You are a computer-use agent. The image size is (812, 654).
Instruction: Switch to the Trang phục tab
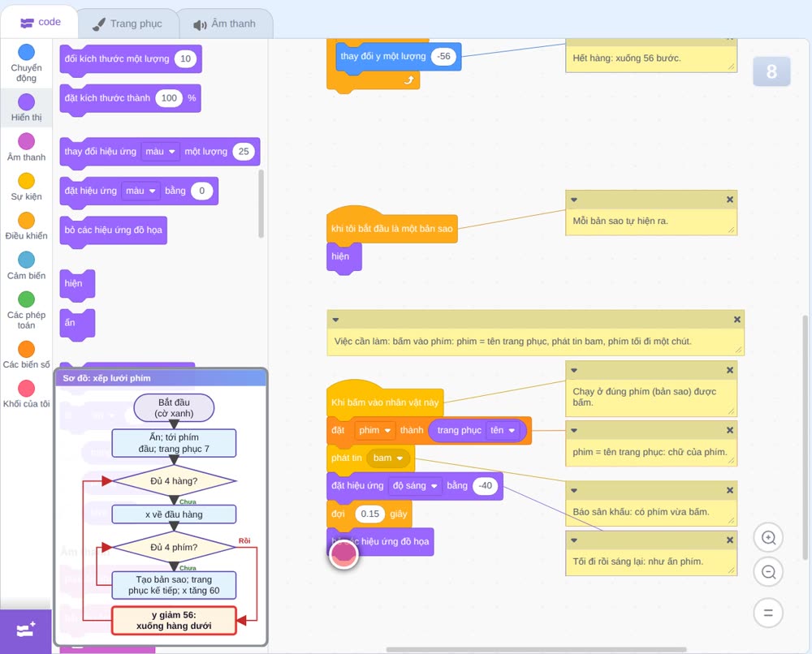point(127,24)
